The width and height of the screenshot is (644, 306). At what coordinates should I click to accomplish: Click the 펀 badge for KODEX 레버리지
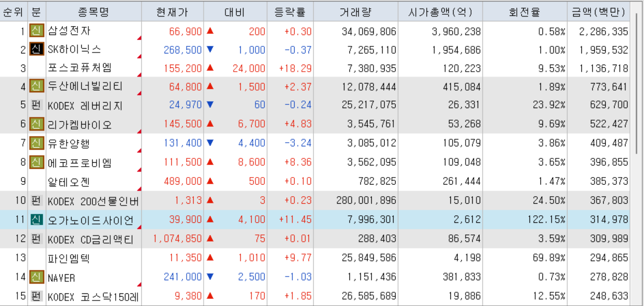[x=37, y=105]
